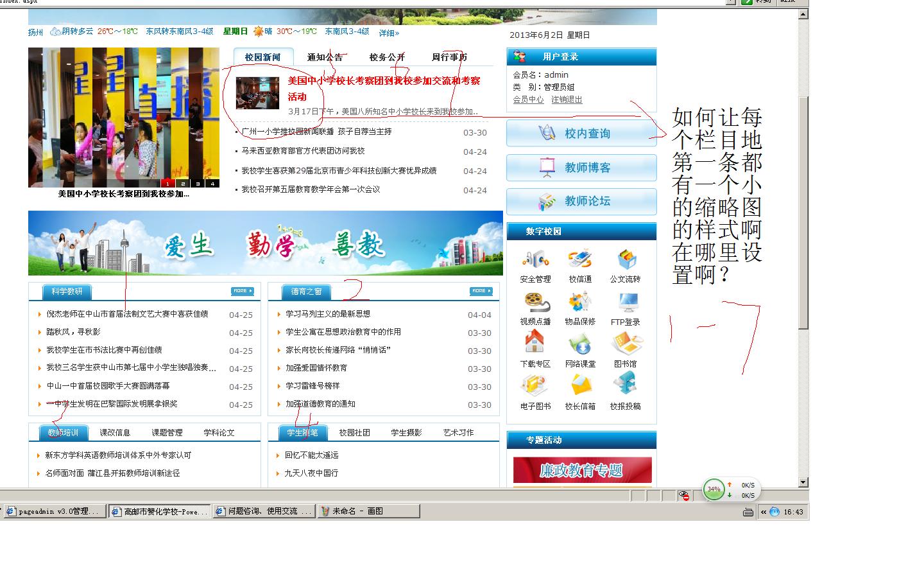Expand 科学教研 with its MORE button
This screenshot has height=578, width=924.
242,292
